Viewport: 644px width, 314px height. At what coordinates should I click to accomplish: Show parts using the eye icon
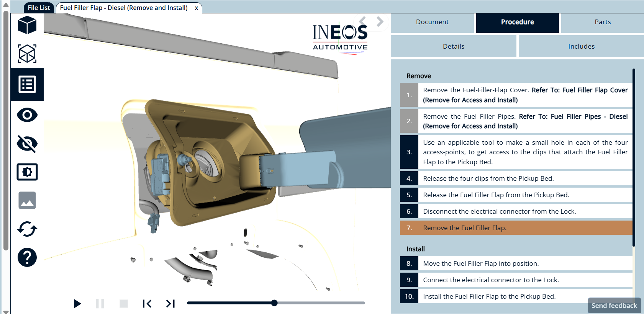point(27,115)
